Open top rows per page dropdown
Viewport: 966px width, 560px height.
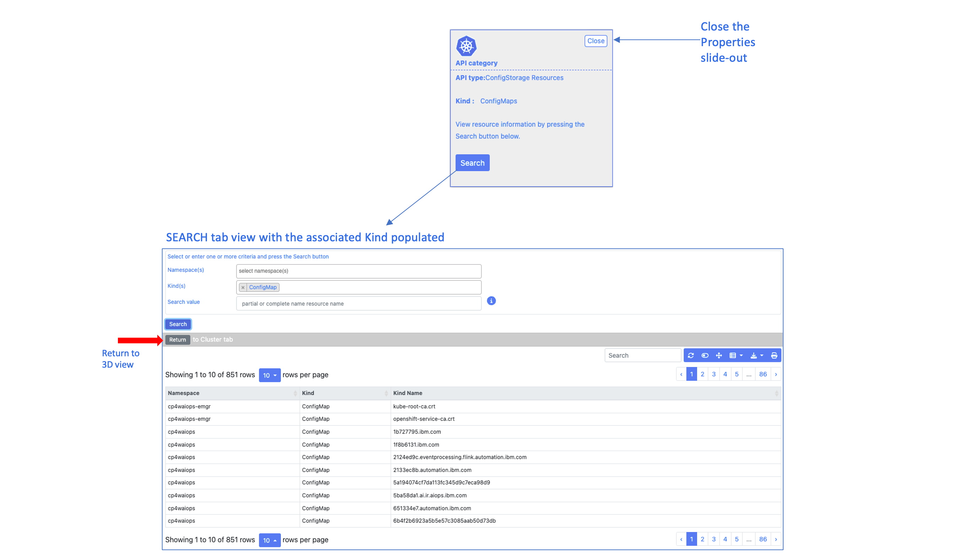tap(270, 375)
